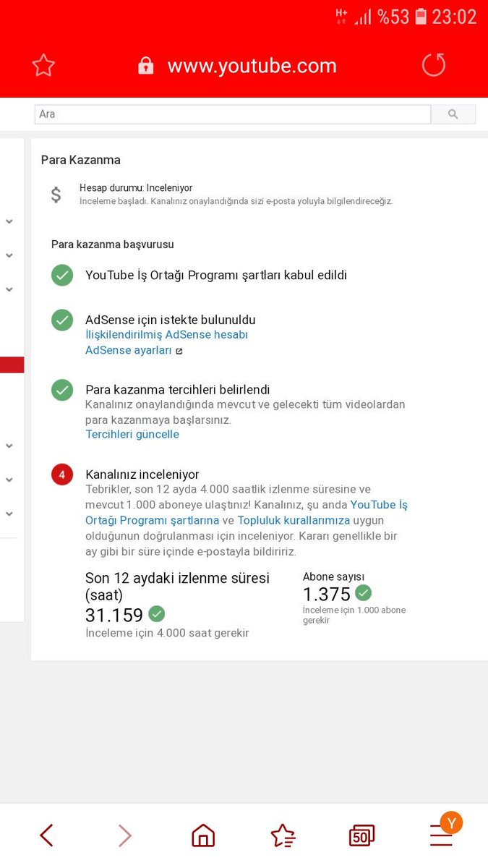Tap the 31.159 watch hours value
The width and height of the screenshot is (488, 868).
(x=114, y=616)
